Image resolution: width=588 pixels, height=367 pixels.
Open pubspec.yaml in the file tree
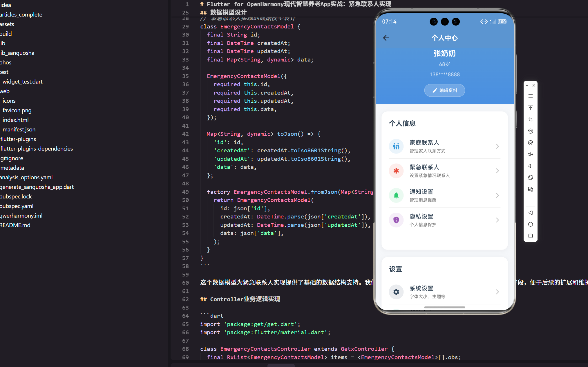point(17,206)
